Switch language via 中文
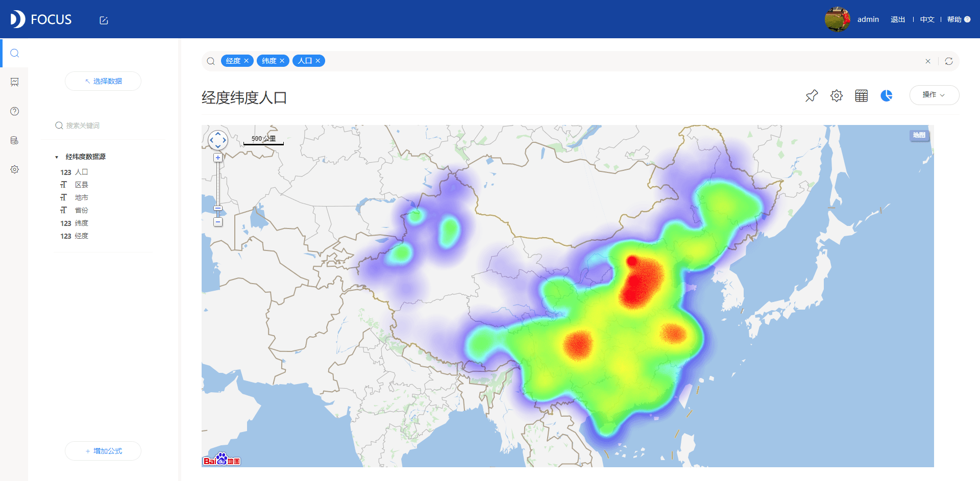 [927, 19]
